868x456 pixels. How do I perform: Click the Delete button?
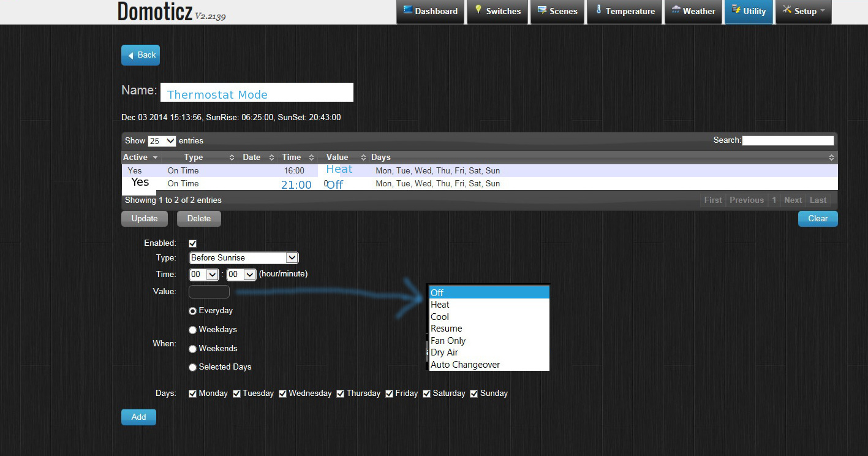click(x=199, y=219)
